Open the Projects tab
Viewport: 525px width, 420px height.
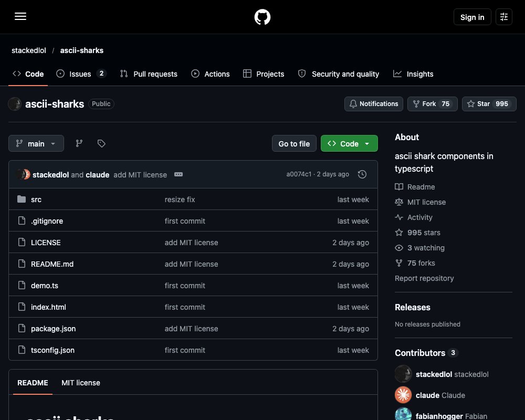coord(264,73)
